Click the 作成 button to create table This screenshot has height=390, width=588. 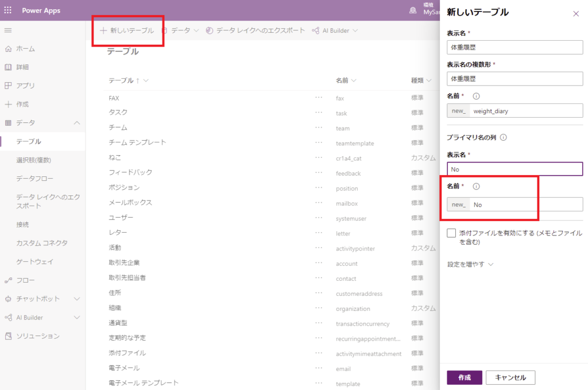(464, 377)
